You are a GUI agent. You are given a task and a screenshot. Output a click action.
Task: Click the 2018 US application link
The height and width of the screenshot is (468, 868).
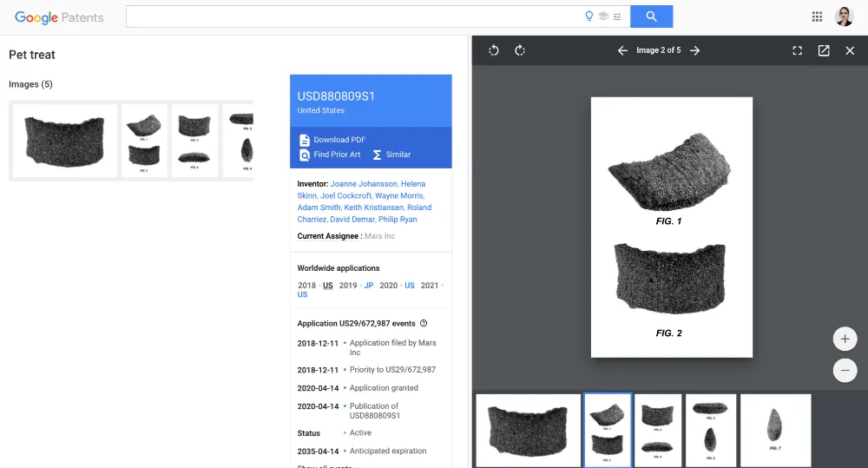pos(328,286)
